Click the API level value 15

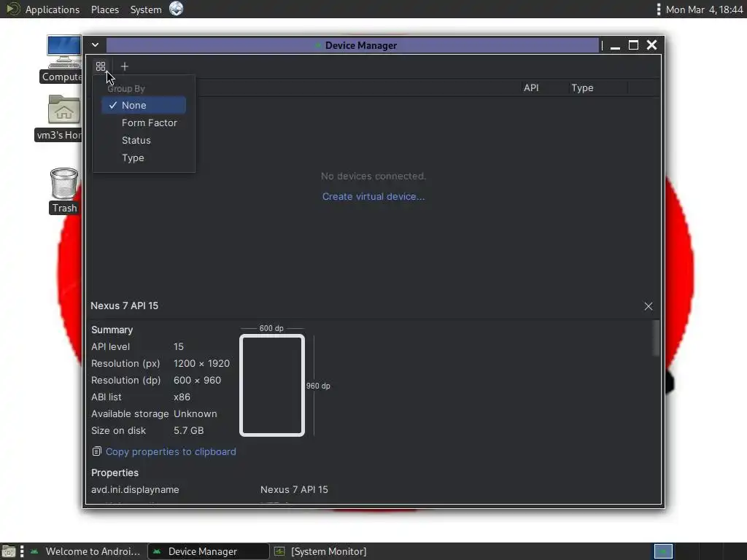point(179,346)
